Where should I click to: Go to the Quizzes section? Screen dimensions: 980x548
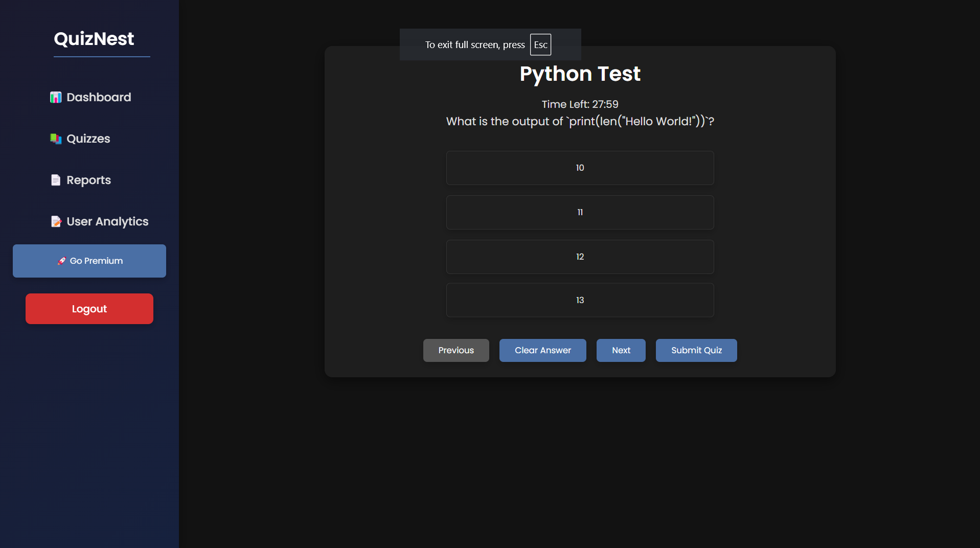point(88,139)
